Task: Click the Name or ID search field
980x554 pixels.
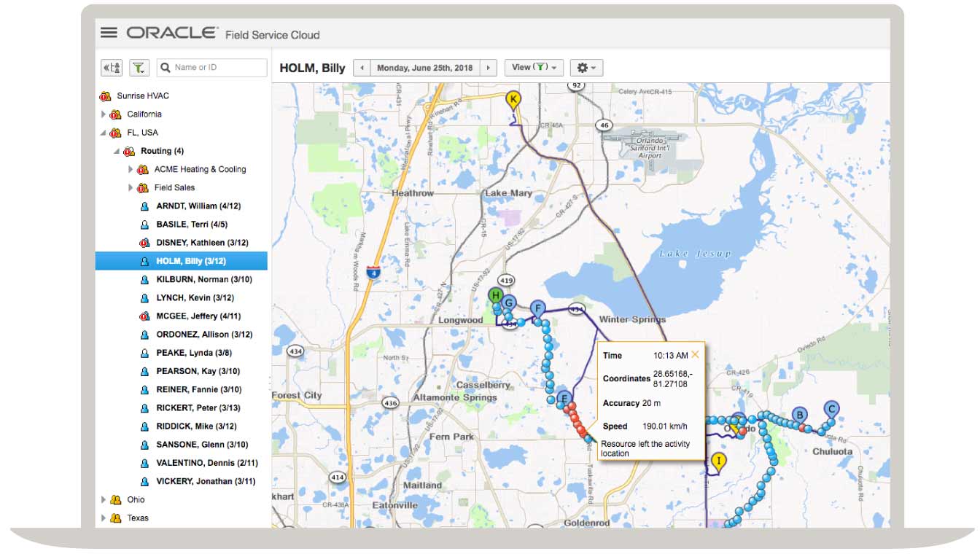Action: [x=212, y=68]
